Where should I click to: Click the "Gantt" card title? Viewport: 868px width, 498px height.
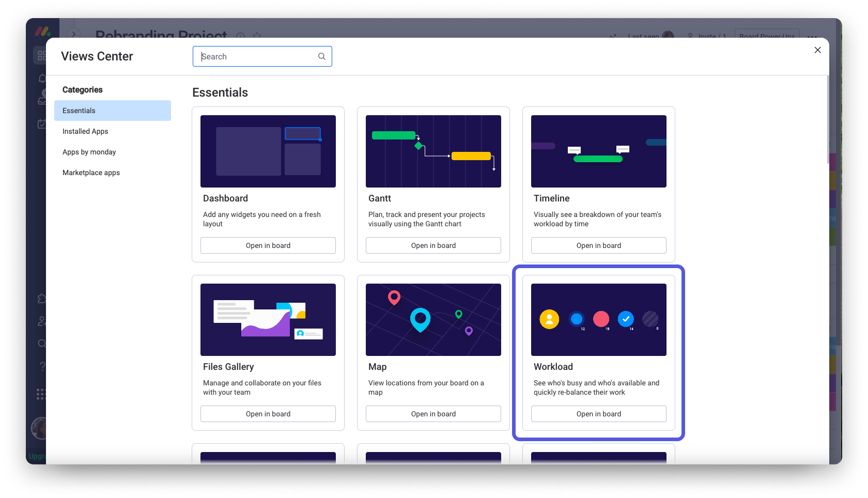coord(380,198)
